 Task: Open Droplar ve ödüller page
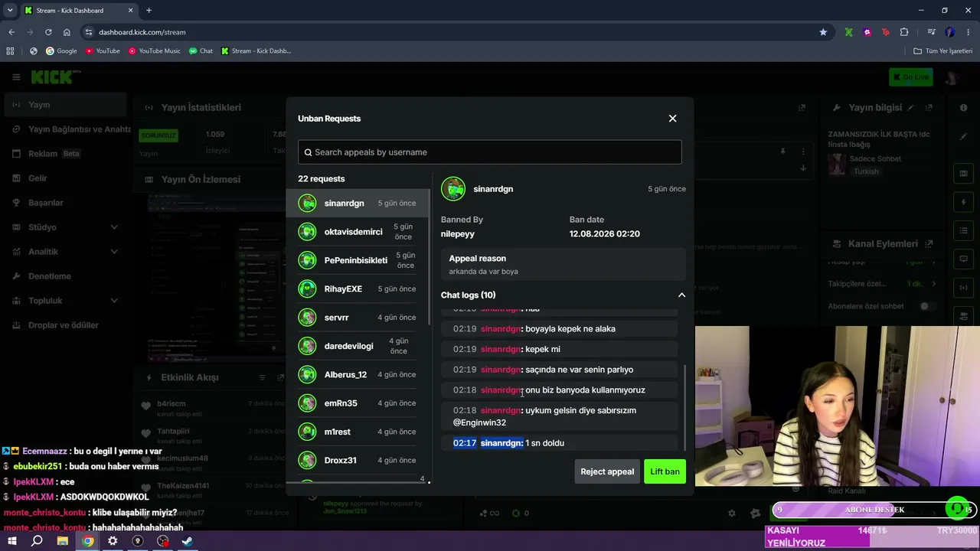(64, 325)
